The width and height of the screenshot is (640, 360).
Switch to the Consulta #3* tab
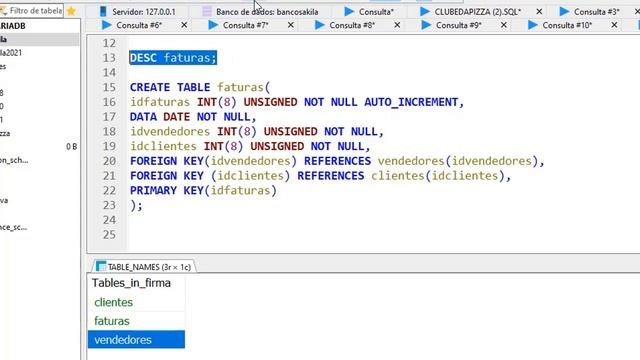tap(589, 12)
